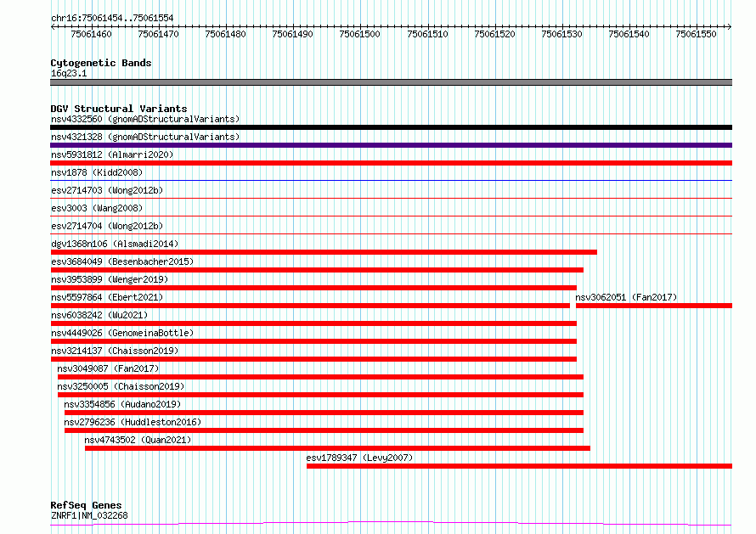The image size is (756, 534).
Task: Click the Cytogenetic Bands track title
Action: click(101, 63)
